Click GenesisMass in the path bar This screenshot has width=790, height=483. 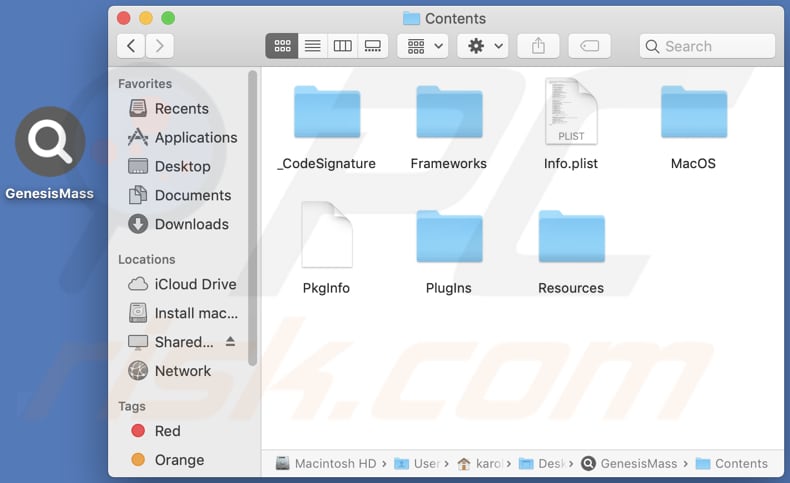point(629,463)
